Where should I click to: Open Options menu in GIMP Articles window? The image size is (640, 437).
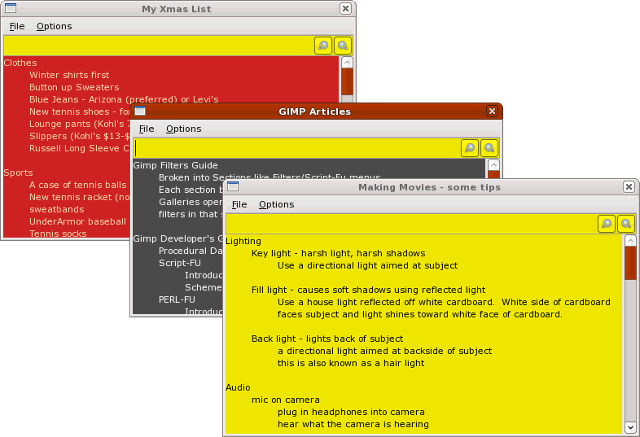(x=183, y=129)
